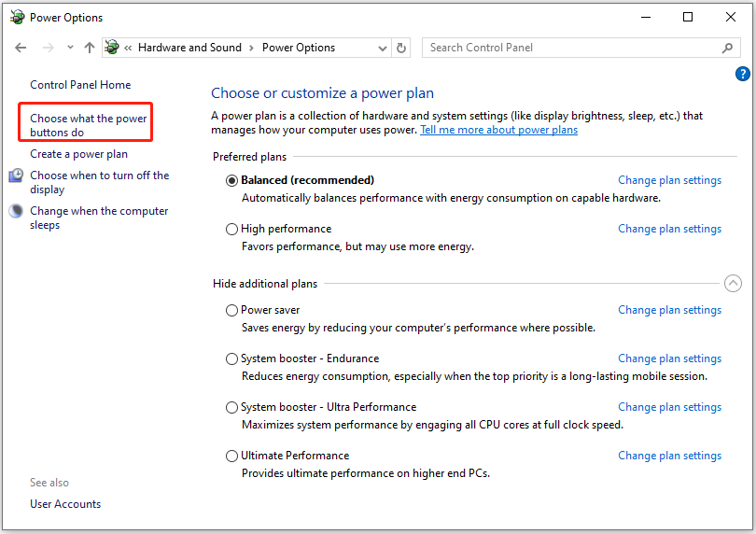Refresh the Power Options page
Screen dimensions: 756x534
click(x=401, y=48)
